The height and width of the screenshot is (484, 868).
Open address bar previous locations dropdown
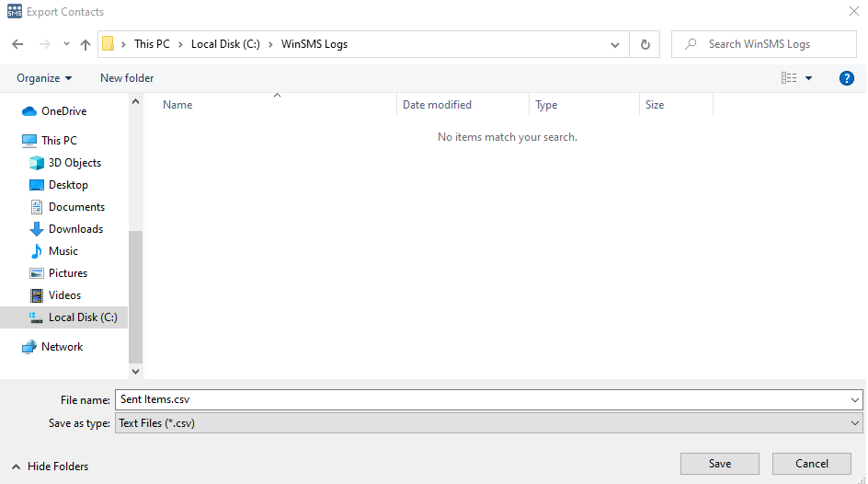point(615,45)
